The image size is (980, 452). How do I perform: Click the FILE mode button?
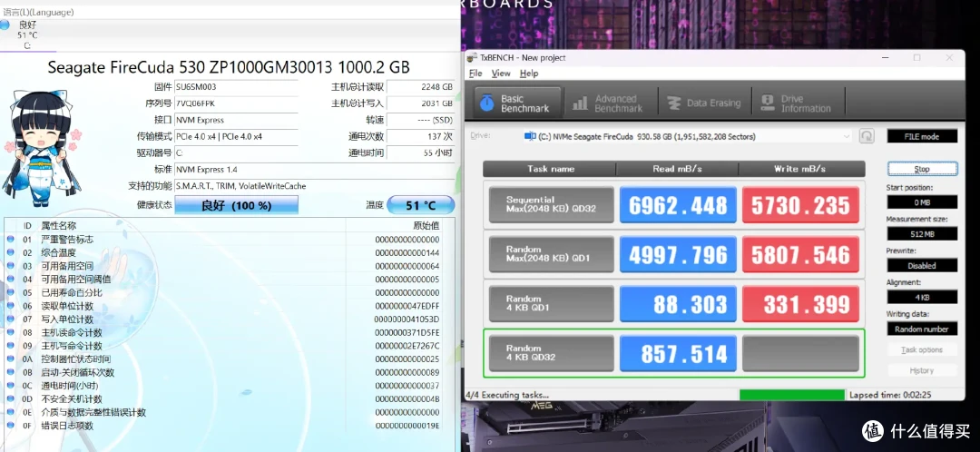pos(922,136)
